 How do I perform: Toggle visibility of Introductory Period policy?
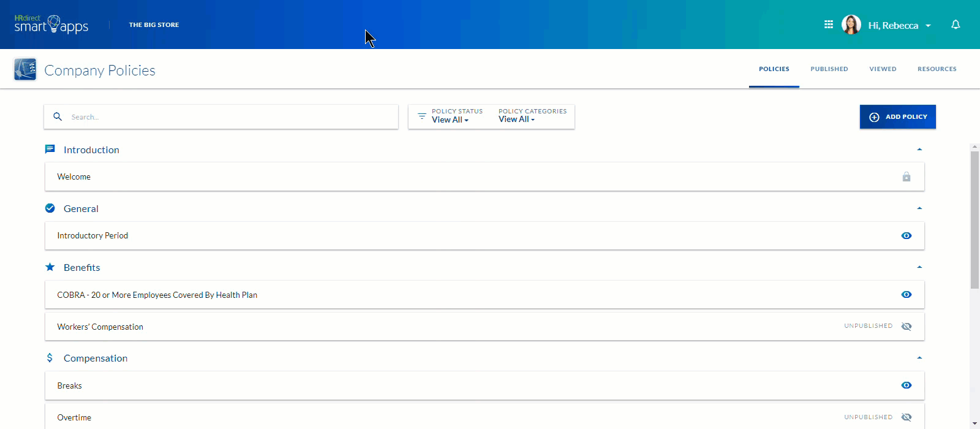[x=907, y=235]
